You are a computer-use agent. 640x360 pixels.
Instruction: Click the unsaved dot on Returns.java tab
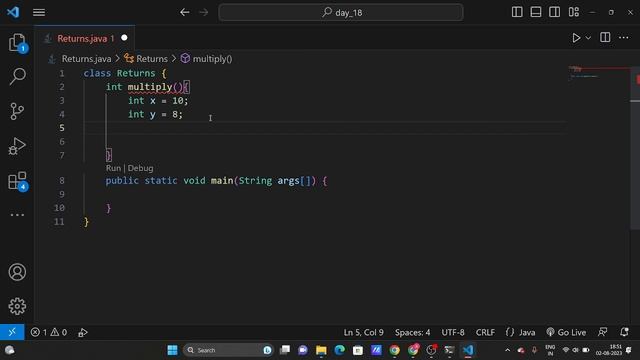pos(124,38)
